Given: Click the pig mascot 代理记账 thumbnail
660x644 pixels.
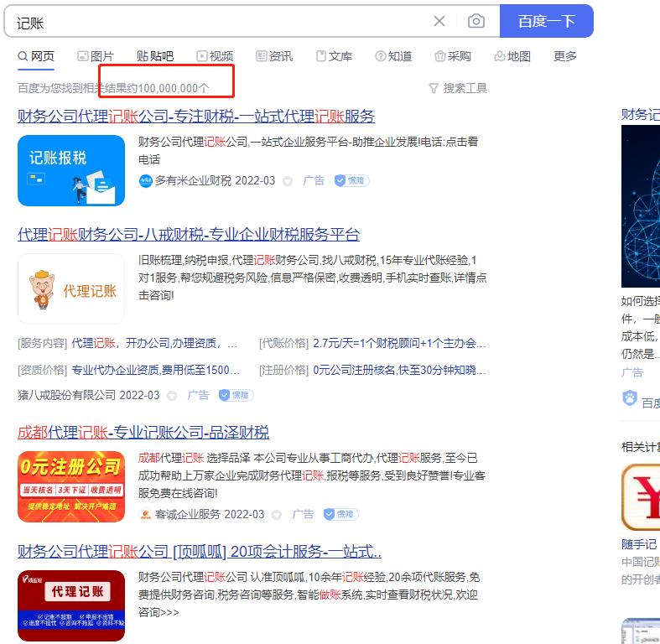Looking at the screenshot, I should [x=71, y=288].
